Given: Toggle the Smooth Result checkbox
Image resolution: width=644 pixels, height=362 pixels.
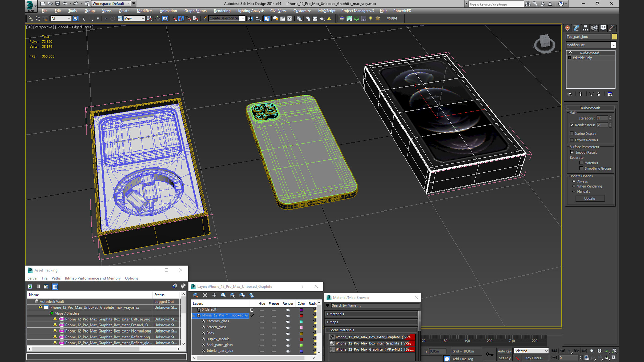Looking at the screenshot, I should click(x=572, y=152).
